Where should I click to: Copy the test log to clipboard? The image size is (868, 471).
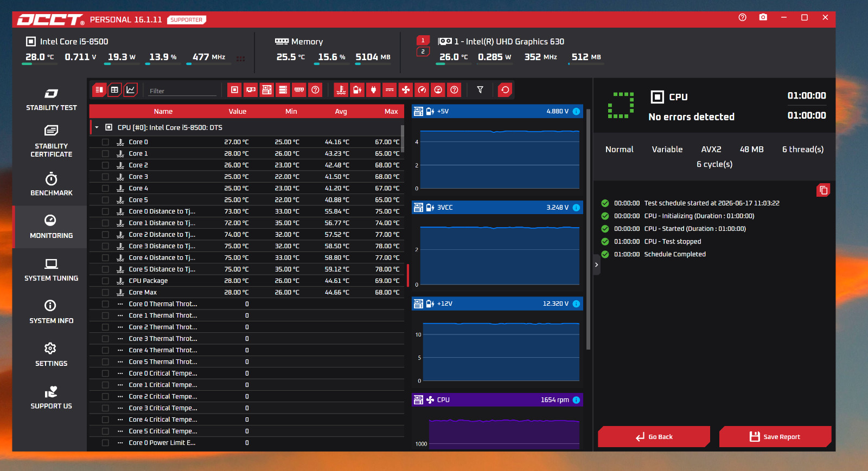tap(824, 190)
